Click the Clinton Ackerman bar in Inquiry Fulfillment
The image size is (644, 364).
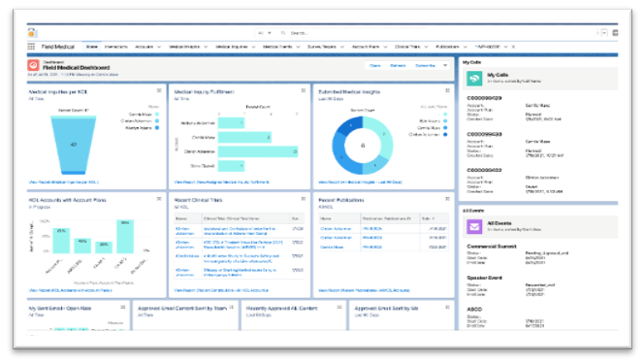[258, 151]
